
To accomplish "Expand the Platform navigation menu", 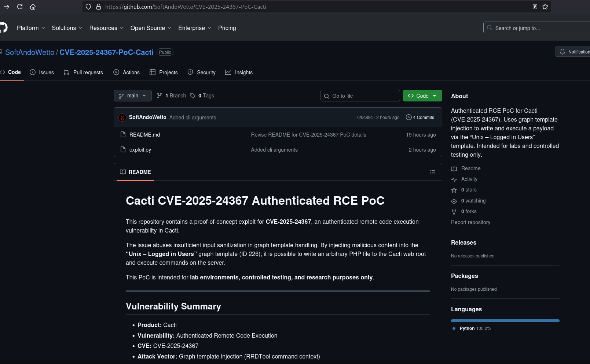I will click(31, 28).
